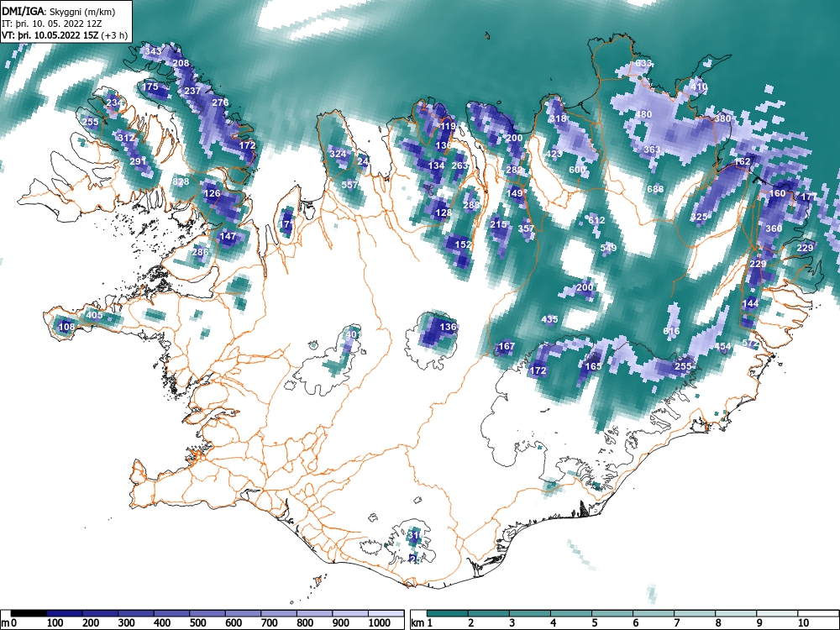840x630 pixels.
Task: Click the '318' visibility label
Action: (x=558, y=119)
